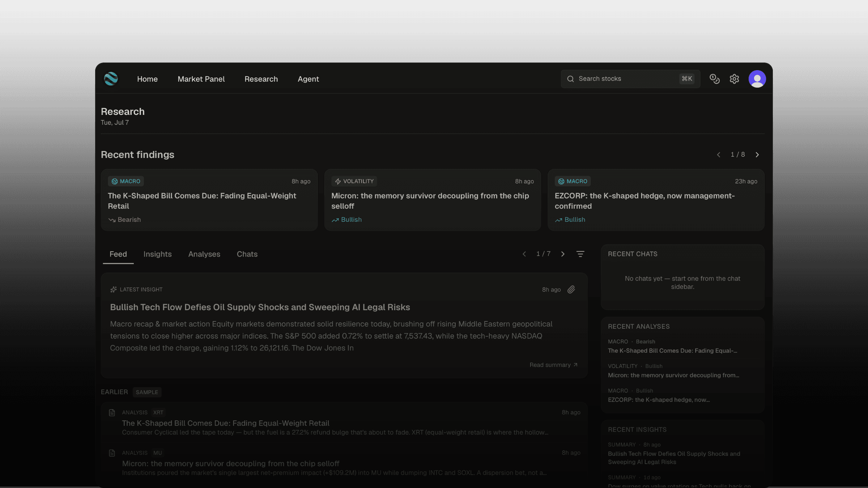
Task: Open the Agent nav item
Action: [x=308, y=79]
